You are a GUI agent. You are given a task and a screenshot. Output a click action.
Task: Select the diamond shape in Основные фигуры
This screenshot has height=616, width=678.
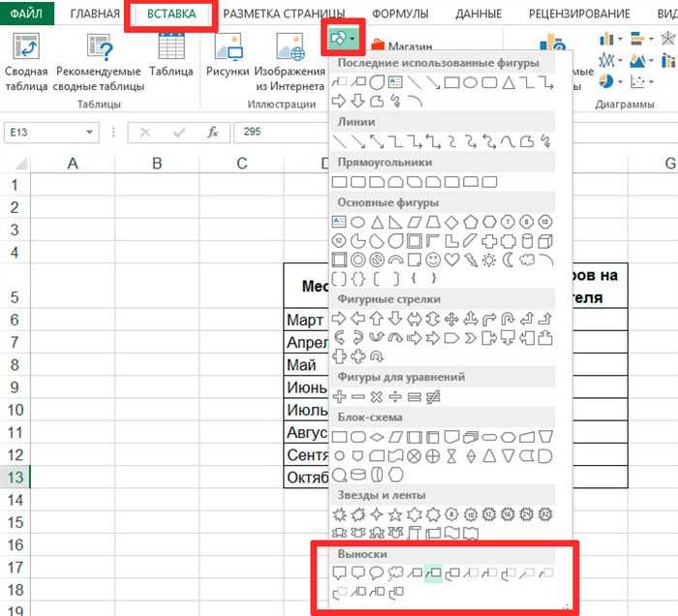coord(452,222)
